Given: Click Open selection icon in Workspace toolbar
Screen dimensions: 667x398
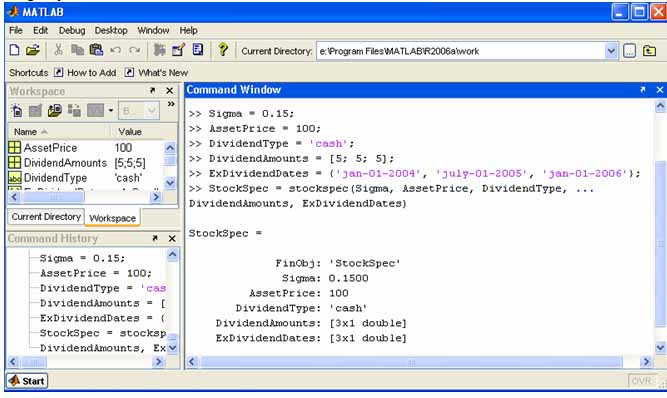Looking at the screenshot, I should pyautogui.click(x=35, y=111).
